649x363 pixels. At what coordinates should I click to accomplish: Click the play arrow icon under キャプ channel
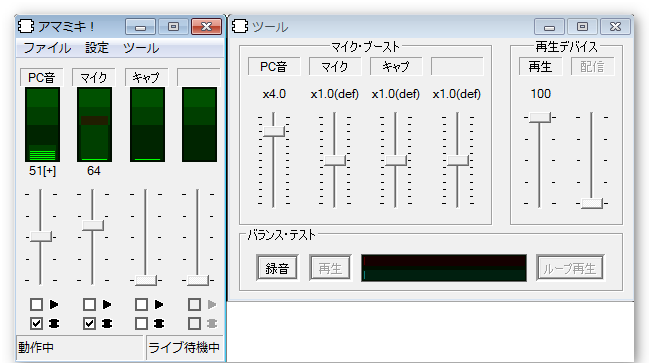pyautogui.click(x=159, y=305)
